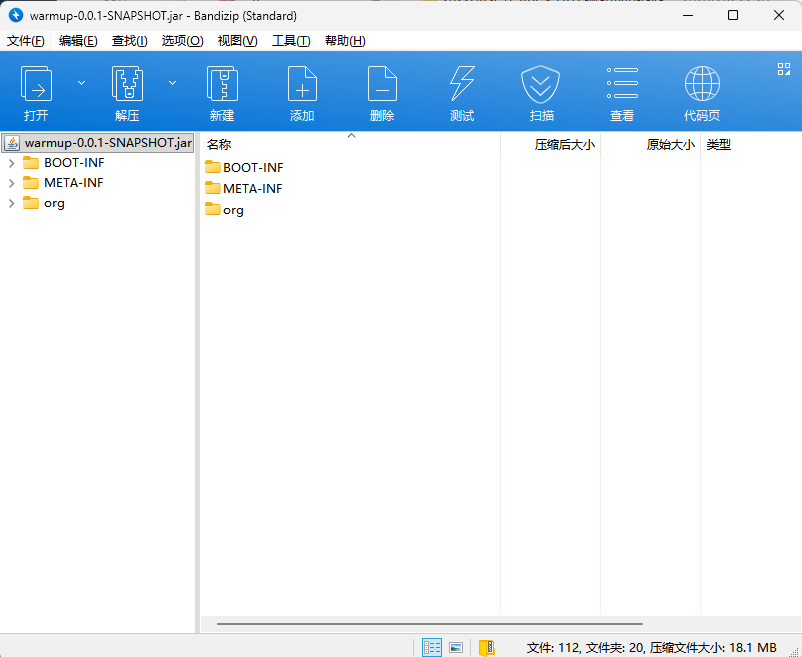Open the 选项(O) menu
The height and width of the screenshot is (657, 802).
[x=183, y=41]
